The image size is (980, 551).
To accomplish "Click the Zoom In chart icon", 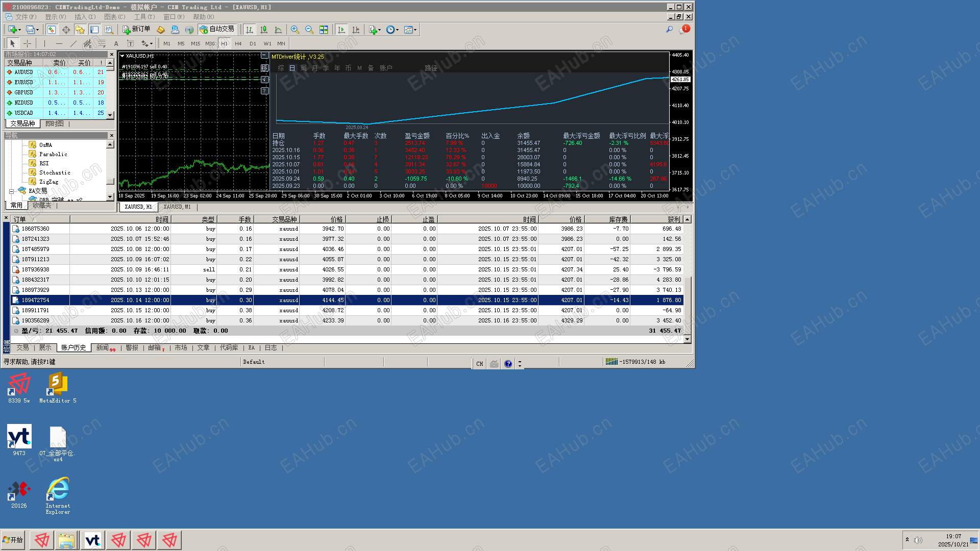I will pos(295,30).
